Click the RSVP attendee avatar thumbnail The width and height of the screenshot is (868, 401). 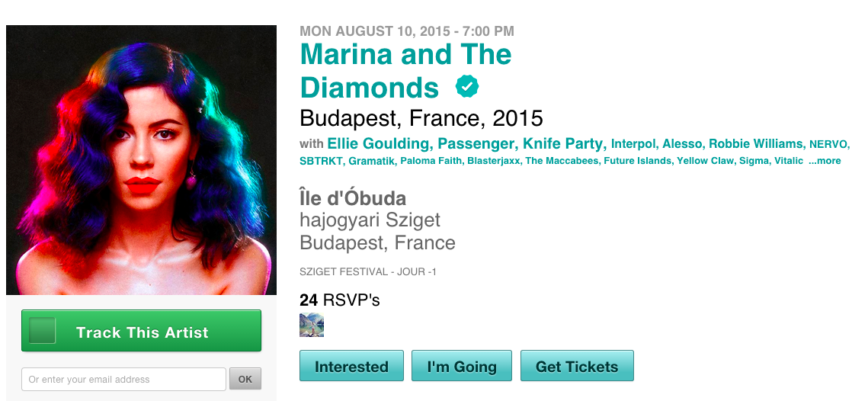[312, 325]
